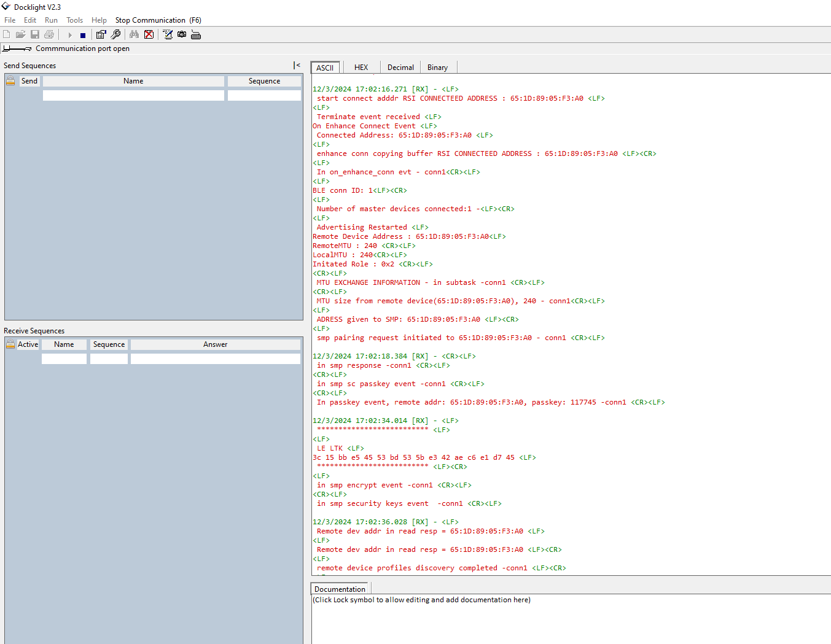Open an existing project file
The height and width of the screenshot is (644, 831).
coord(20,34)
